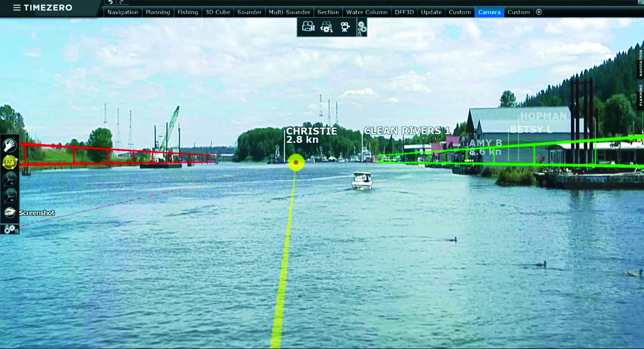Screen dimensions: 644x349
Task: Select the tripod camera icon
Action: pyautogui.click(x=344, y=27)
